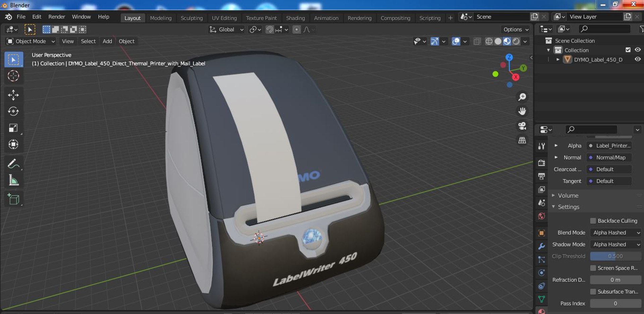Select the Rotate tool
The image size is (644, 314).
[13, 111]
